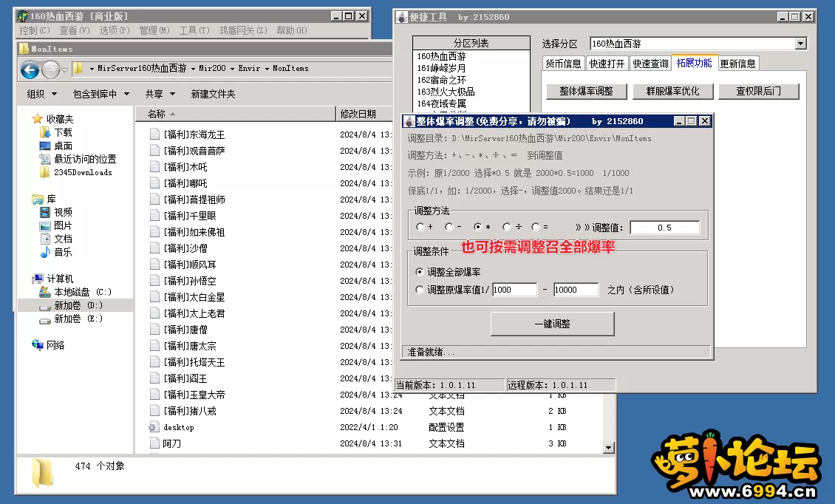The height and width of the screenshot is (504, 835).
Task: Click the 音乐 library icon
Action: pyautogui.click(x=45, y=252)
